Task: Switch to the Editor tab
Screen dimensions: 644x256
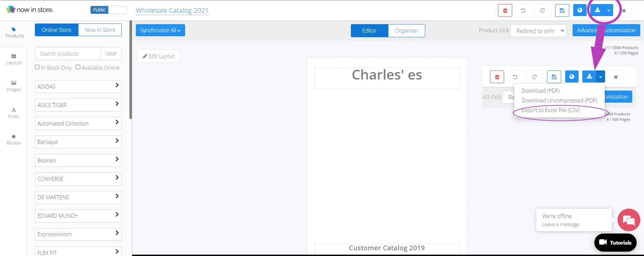Action: (369, 31)
